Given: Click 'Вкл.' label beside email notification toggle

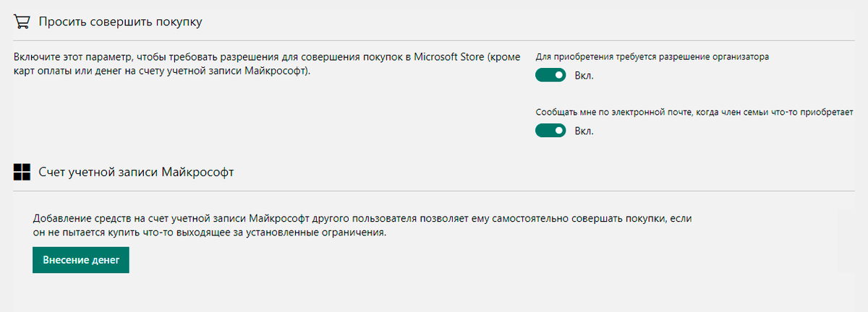Looking at the screenshot, I should pyautogui.click(x=584, y=131).
